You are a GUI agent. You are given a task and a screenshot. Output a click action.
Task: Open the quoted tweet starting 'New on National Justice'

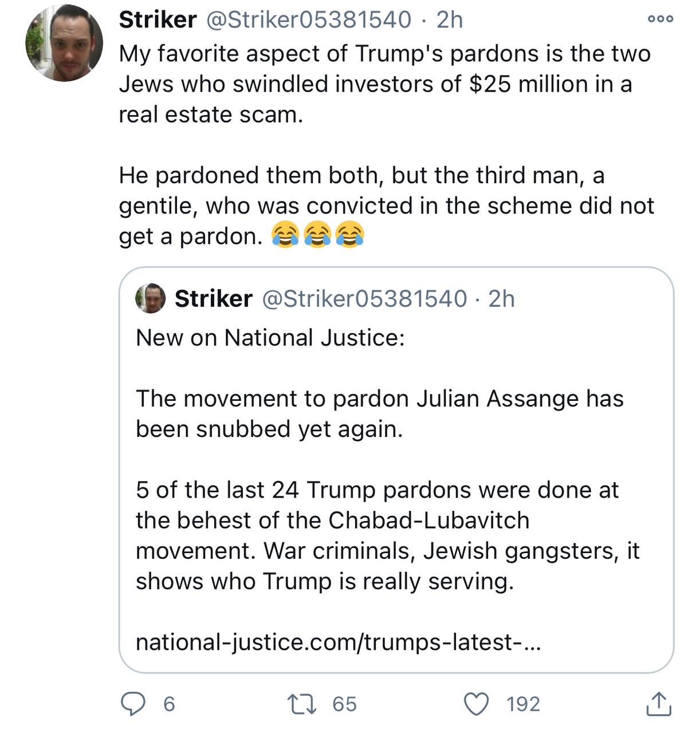click(396, 470)
